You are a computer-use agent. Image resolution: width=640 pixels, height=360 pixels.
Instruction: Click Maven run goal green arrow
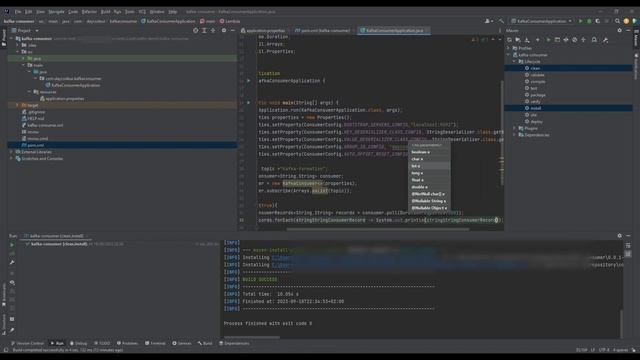click(x=548, y=40)
